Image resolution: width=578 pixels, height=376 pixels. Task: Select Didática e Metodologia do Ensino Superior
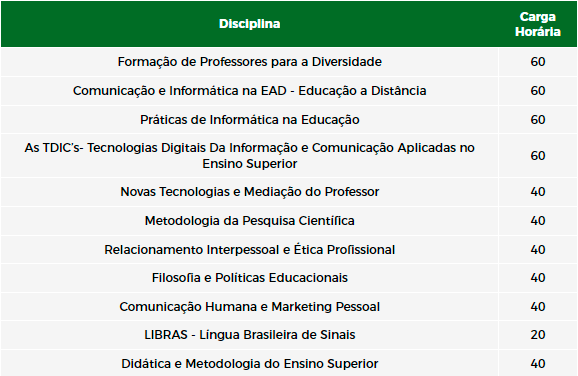[x=250, y=364]
